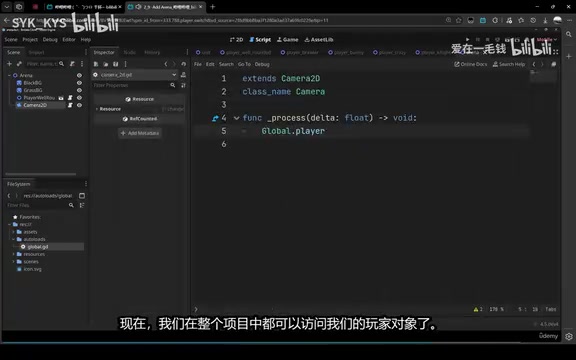Open the Debug menu in top bar
The image size is (576, 360).
coord(50,40)
